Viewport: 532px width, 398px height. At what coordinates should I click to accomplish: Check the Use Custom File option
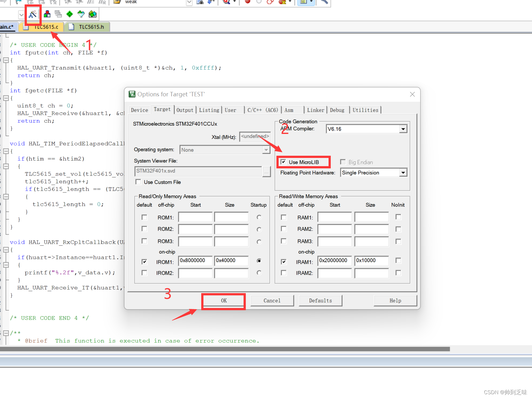point(138,182)
